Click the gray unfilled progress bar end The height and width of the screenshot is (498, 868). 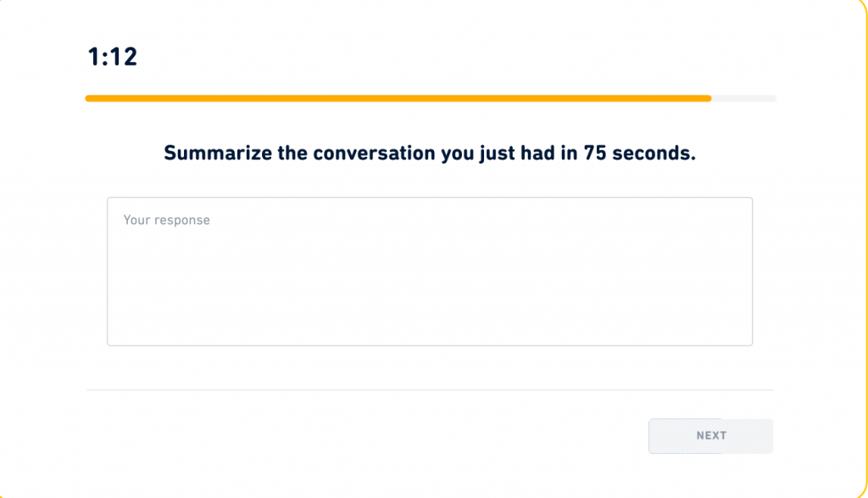click(743, 98)
